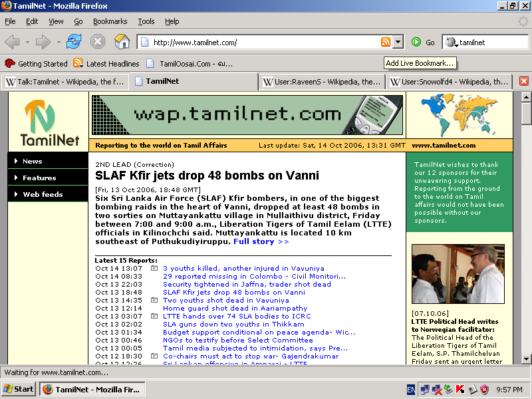Click the Full story link
Screen dimensions: 532x399
pos(261,241)
